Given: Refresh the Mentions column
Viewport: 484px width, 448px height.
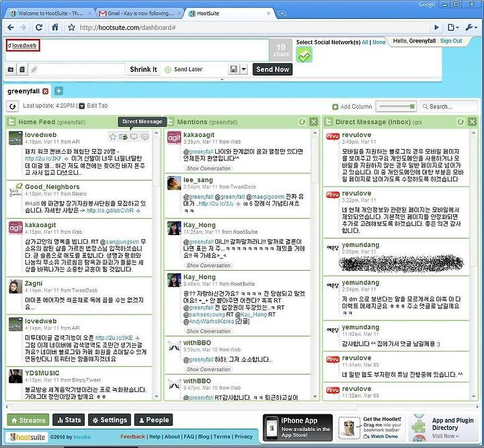Looking at the screenshot, I should [302, 122].
